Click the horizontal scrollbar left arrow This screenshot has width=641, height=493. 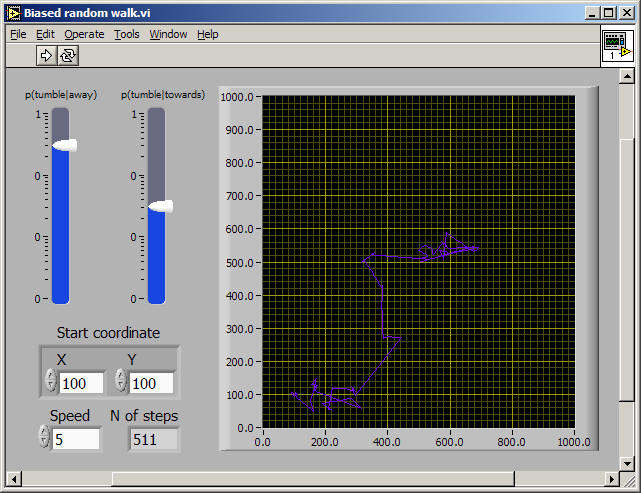14,479
